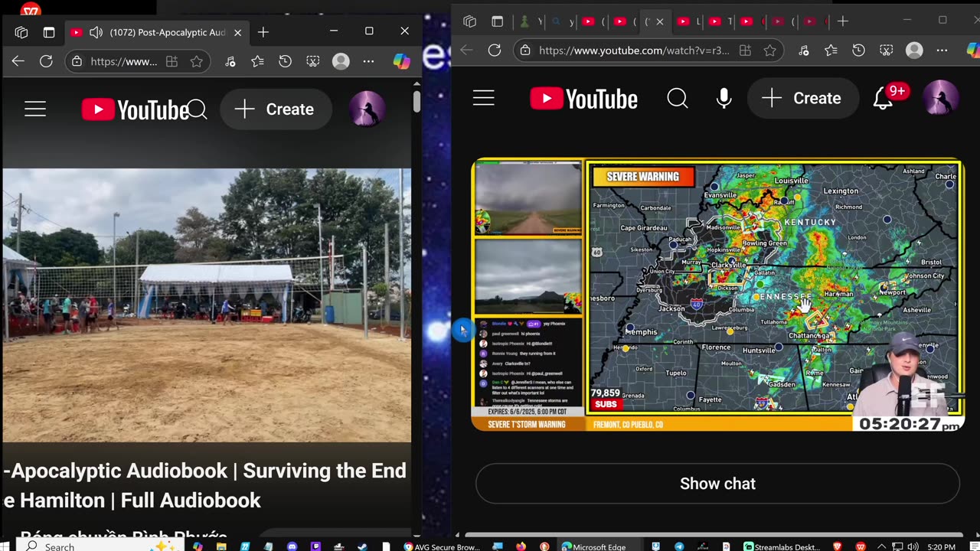Open Copilot in left Edge window
Viewport: 980px width, 551px height.
pyautogui.click(x=401, y=61)
